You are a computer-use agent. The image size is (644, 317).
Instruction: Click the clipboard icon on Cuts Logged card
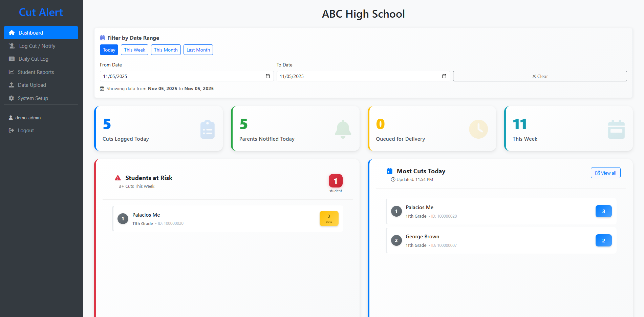(207, 129)
